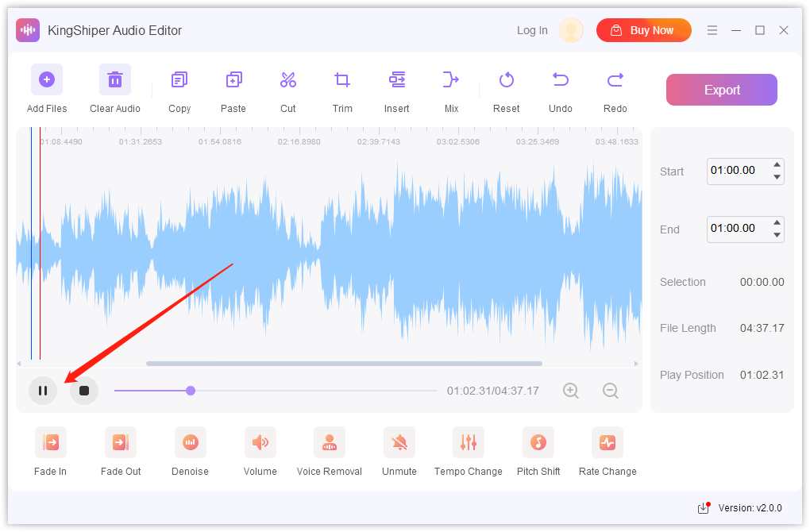
Task: Click the scrollbar right arrow under waveform
Action: 636,364
